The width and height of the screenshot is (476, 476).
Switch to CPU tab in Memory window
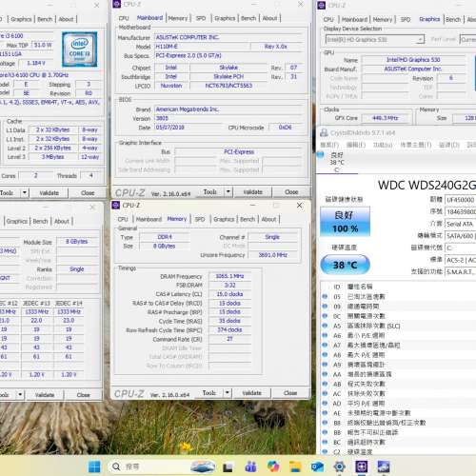123,219
